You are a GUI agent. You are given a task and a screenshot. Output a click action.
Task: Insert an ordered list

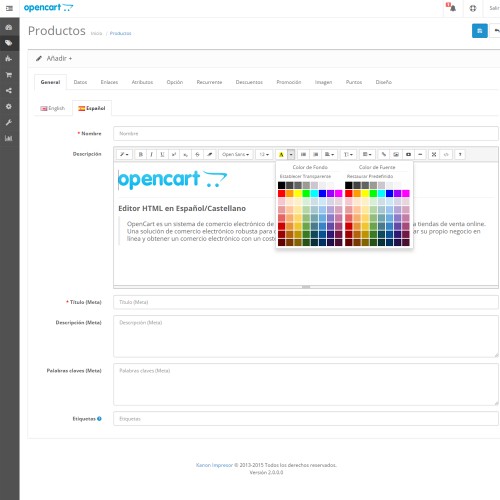pos(315,154)
